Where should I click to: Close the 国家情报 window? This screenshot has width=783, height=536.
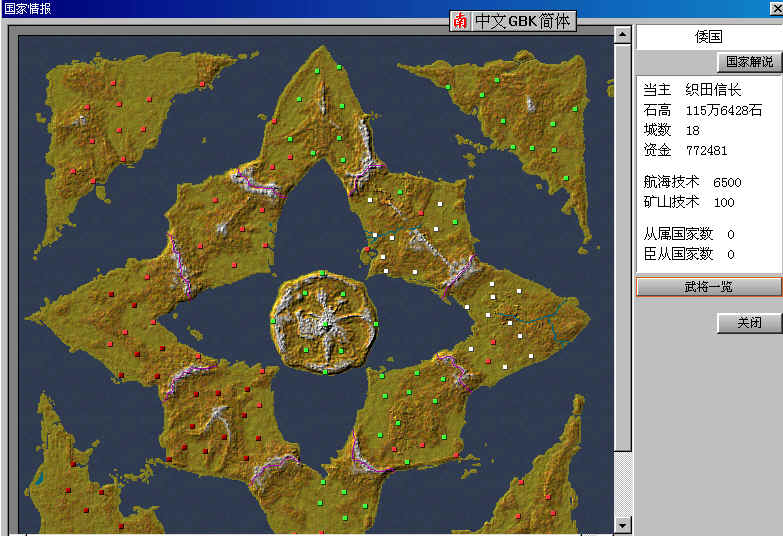coord(778,8)
